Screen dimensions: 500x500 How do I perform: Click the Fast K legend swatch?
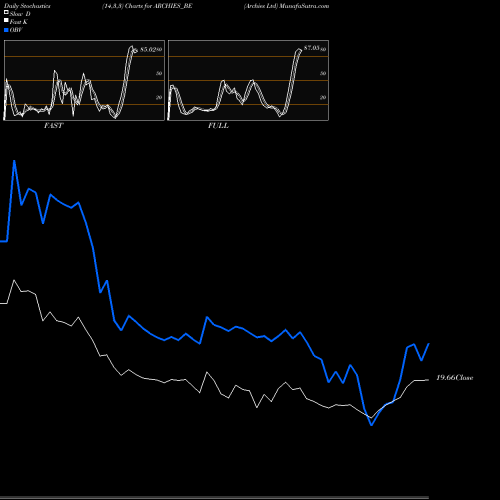click(6, 20)
